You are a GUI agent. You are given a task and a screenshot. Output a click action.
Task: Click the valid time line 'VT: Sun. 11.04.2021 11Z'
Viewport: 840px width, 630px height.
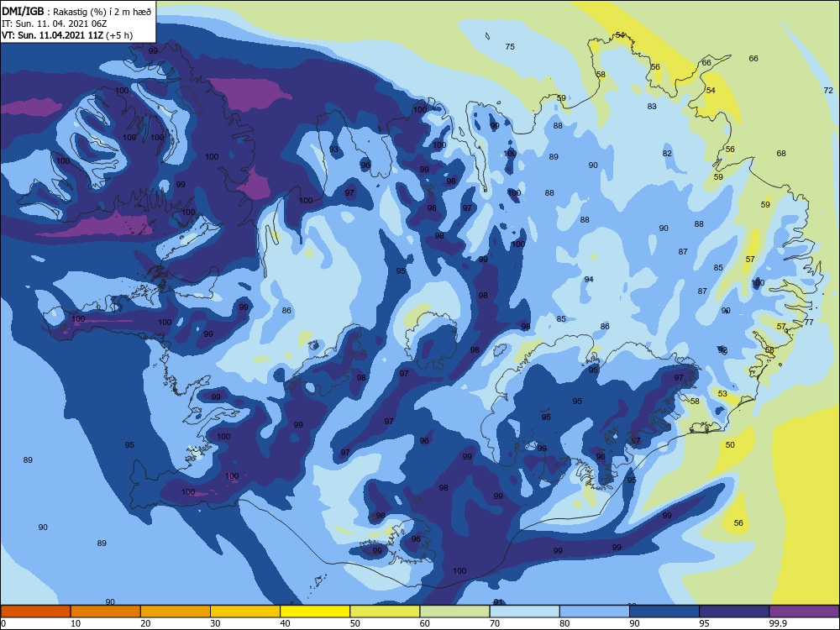(x=52, y=35)
